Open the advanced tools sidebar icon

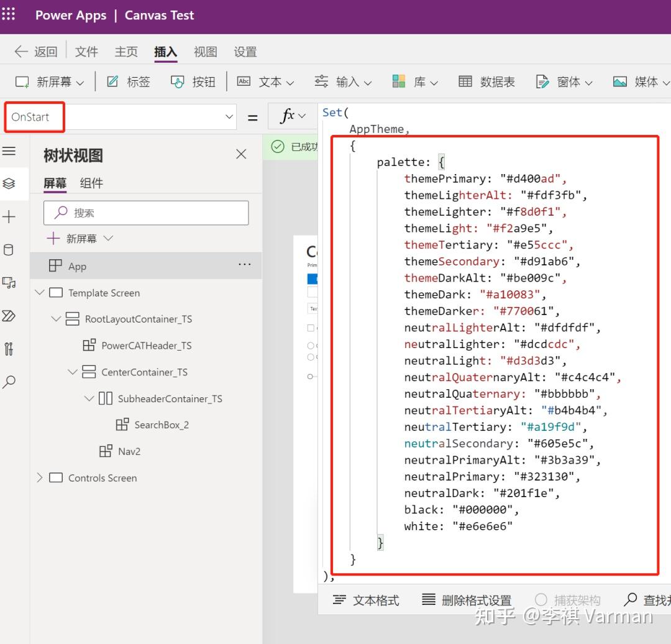pos(9,349)
